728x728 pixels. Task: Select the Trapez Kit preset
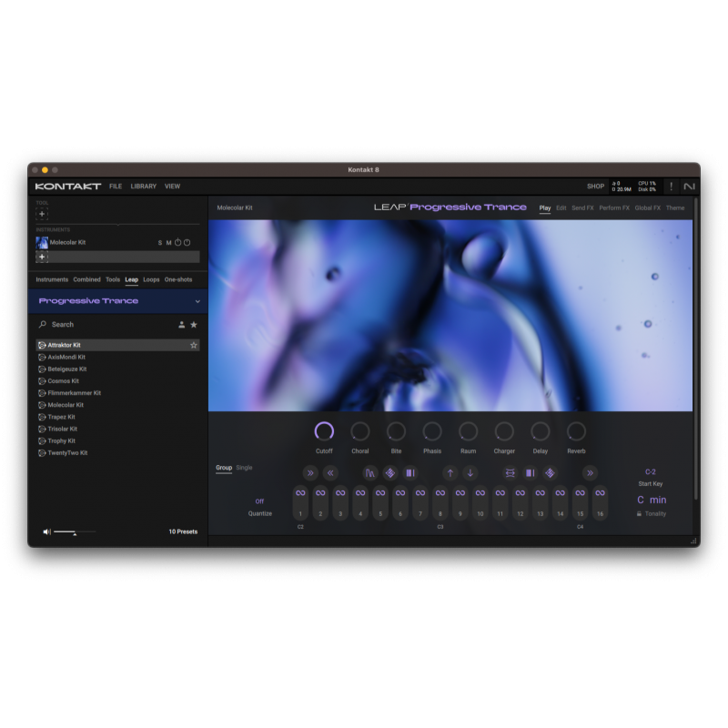pos(118,417)
